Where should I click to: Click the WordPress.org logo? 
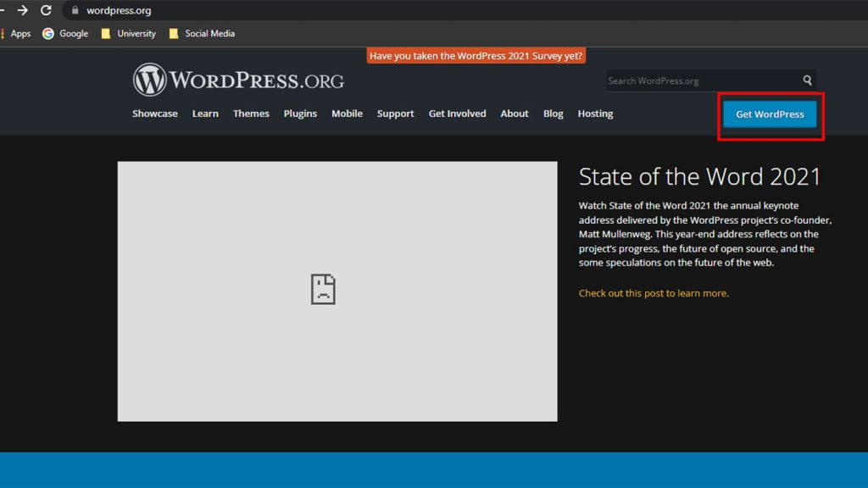238,80
